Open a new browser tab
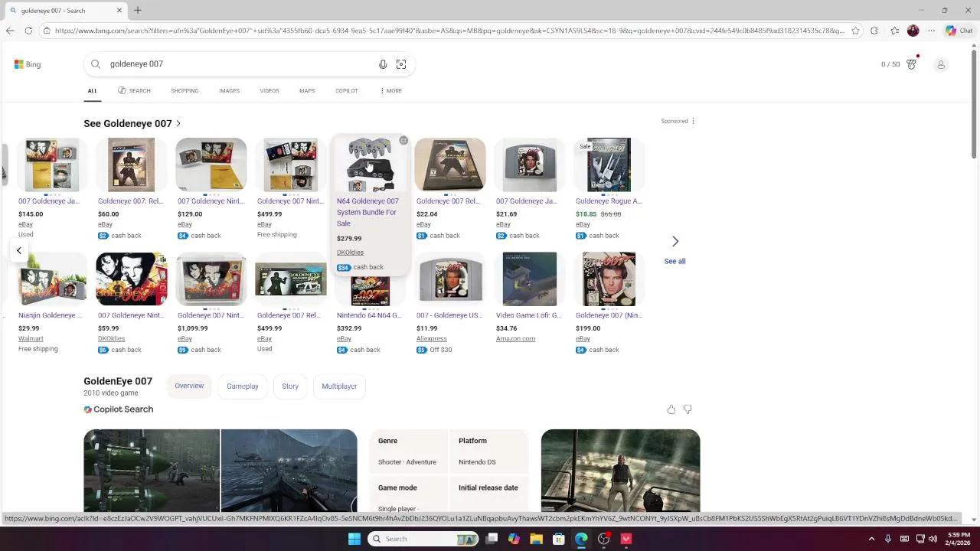 pos(138,10)
